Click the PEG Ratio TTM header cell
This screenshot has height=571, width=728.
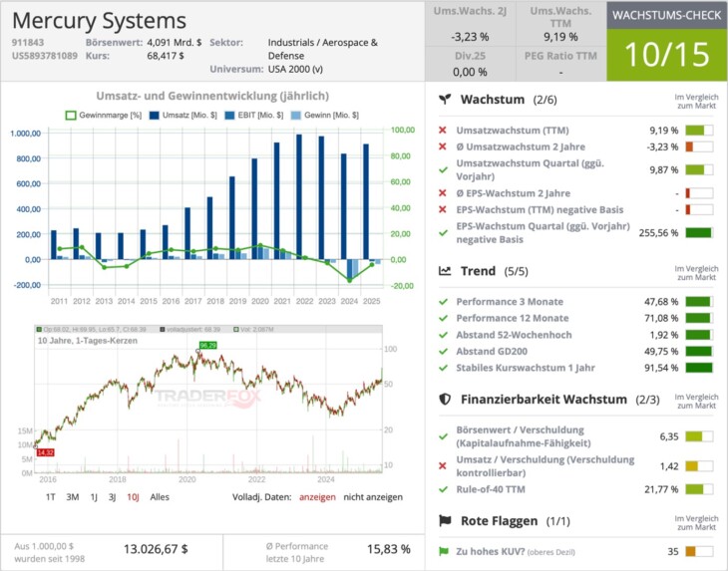[x=560, y=64]
